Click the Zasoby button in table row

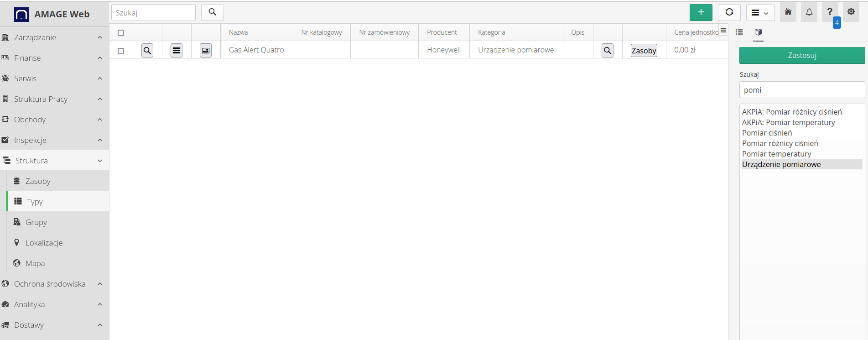(644, 51)
